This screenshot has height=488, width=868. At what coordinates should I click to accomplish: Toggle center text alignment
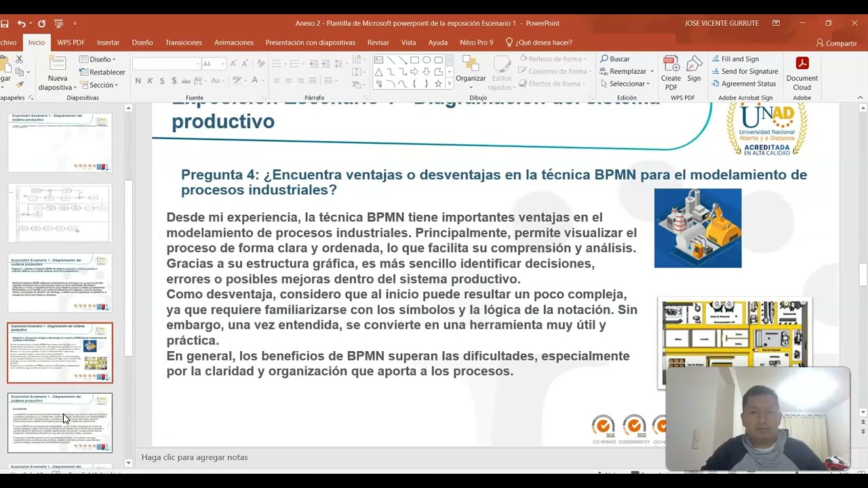point(288,81)
